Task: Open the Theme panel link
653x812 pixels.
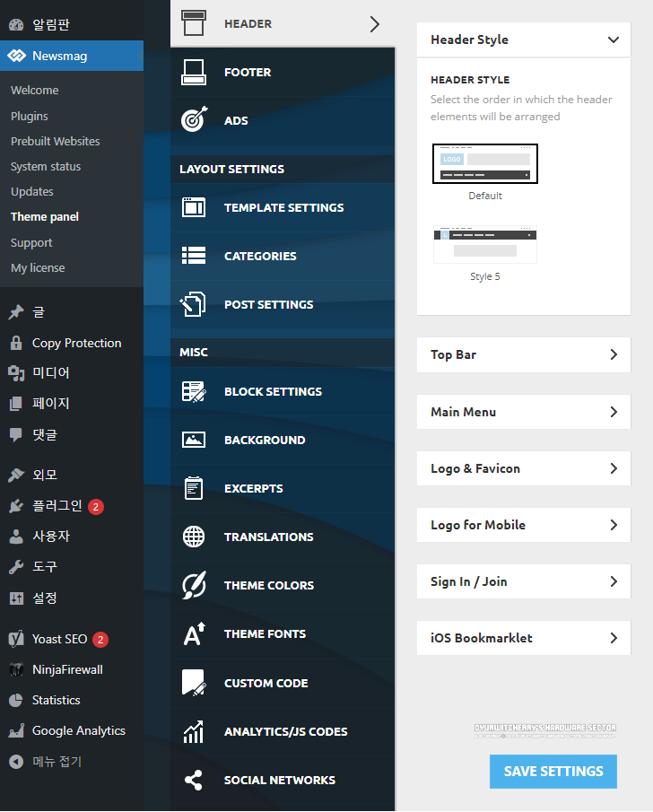Action: [45, 216]
